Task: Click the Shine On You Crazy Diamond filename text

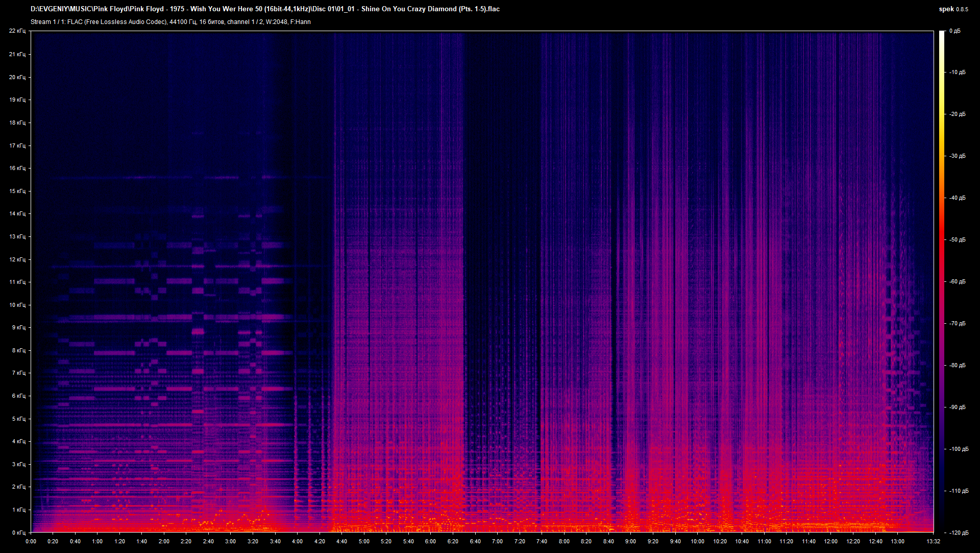Action: [408, 9]
